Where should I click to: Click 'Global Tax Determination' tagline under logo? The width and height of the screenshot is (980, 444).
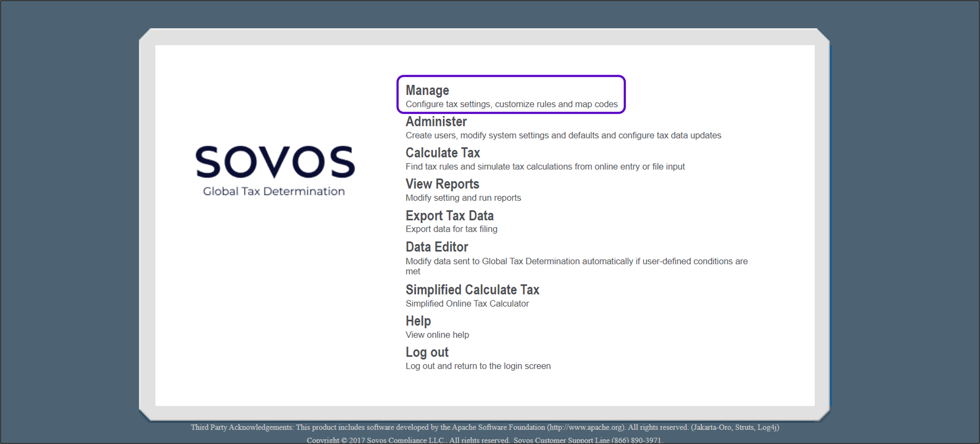point(274,191)
